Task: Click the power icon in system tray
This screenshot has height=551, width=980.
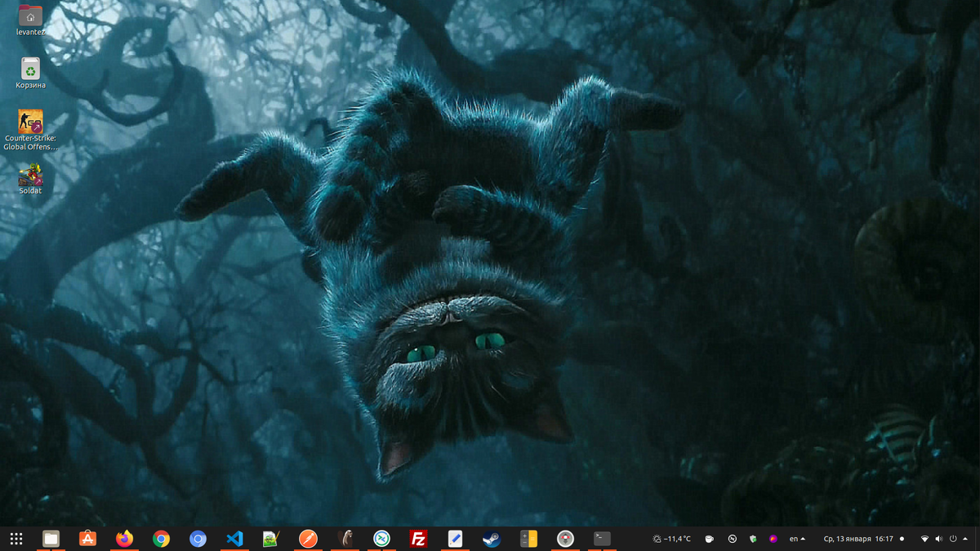Action: coord(953,539)
